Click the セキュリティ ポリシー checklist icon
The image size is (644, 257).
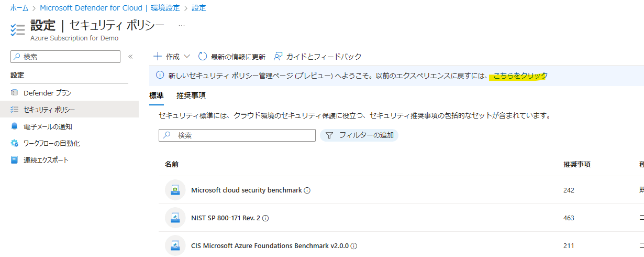coord(14,110)
